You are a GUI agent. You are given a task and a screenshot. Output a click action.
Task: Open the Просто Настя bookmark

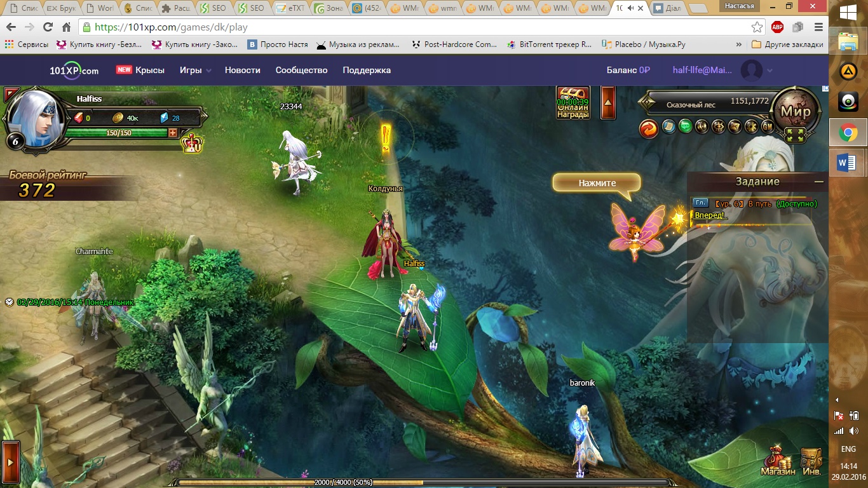[278, 44]
